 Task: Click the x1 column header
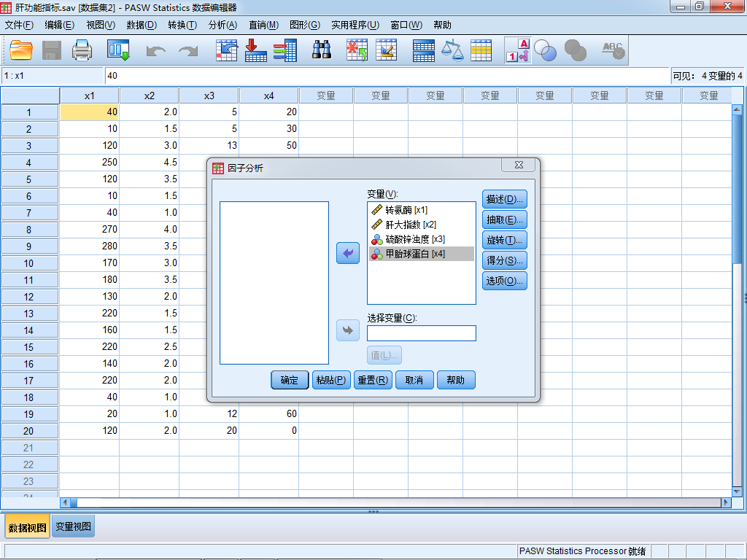(x=90, y=96)
